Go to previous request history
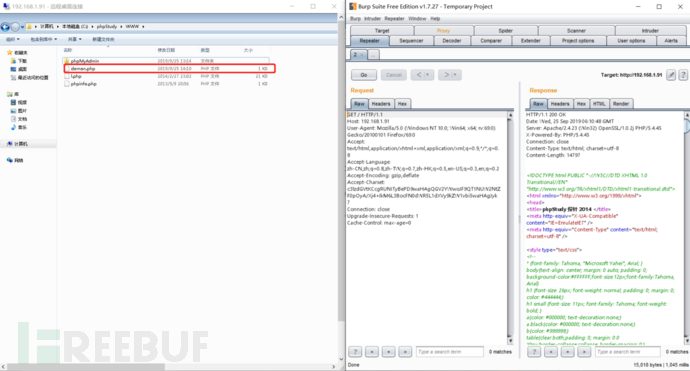This screenshot has height=371, width=690. point(418,75)
